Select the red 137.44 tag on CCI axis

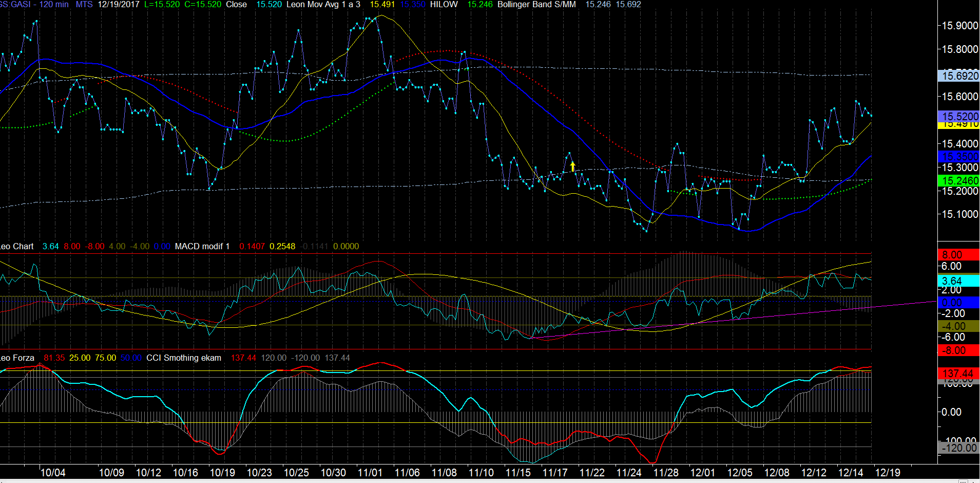click(x=958, y=374)
